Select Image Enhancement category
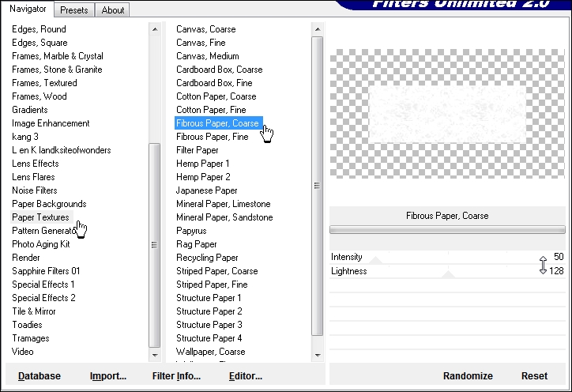Viewport: 572px width, 392px height. pos(51,123)
